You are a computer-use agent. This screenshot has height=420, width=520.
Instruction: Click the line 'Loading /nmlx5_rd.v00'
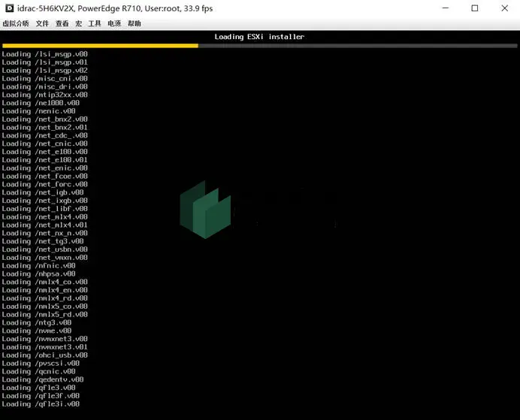click(x=45, y=315)
